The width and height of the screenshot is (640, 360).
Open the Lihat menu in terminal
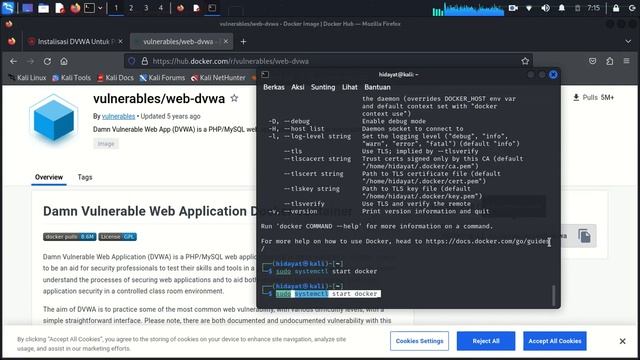coord(349,87)
